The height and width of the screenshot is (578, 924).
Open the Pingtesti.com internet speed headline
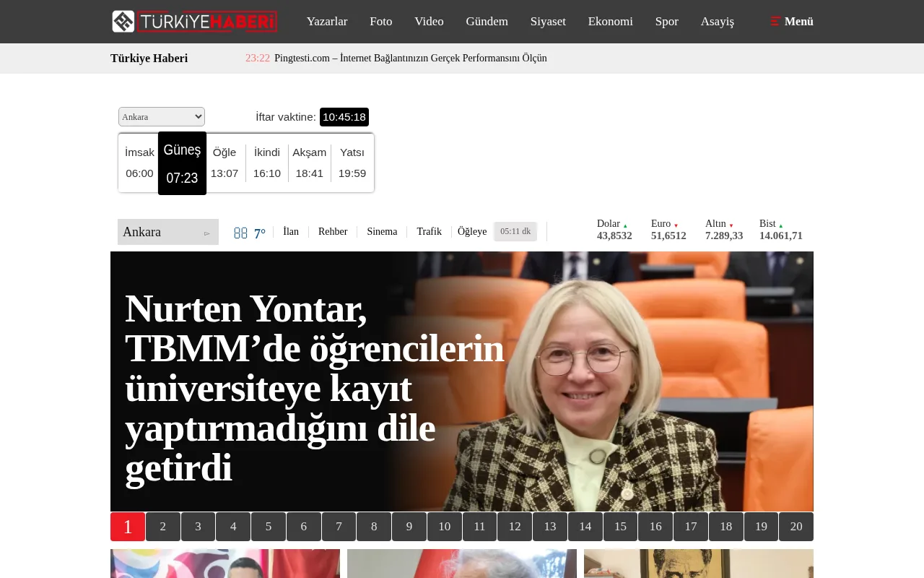[x=410, y=58]
